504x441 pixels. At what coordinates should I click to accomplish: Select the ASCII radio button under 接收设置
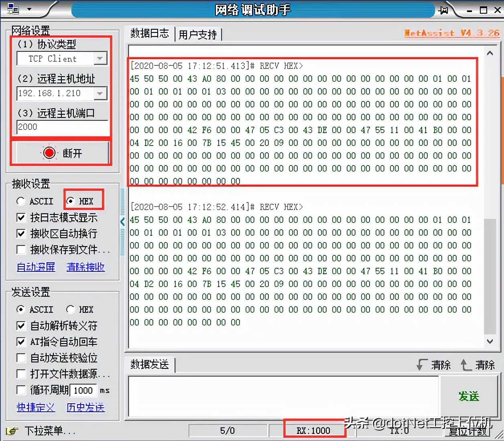[x=21, y=201]
